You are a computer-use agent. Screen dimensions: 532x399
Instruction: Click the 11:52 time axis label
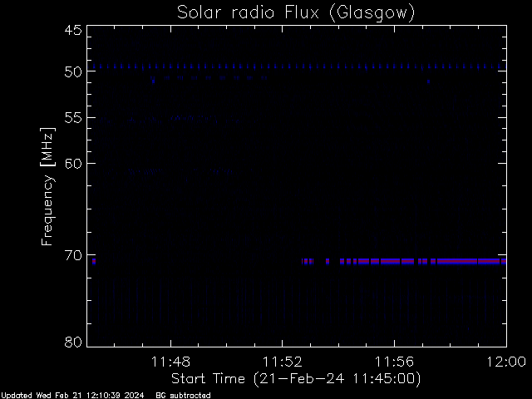point(283,362)
